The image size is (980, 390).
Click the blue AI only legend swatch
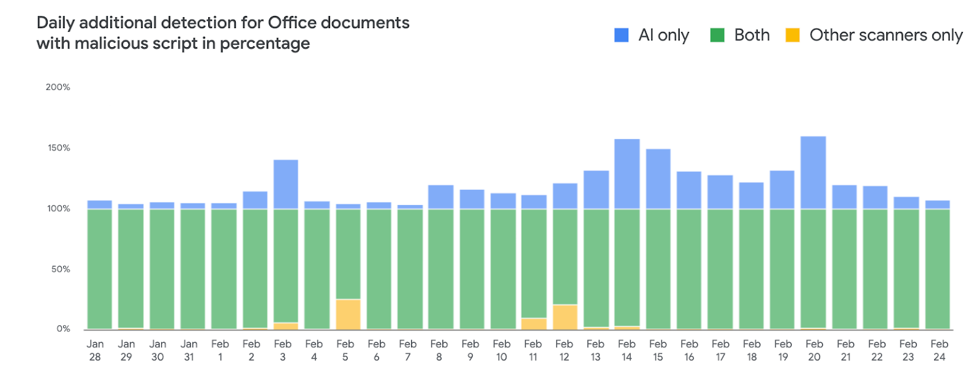[621, 36]
